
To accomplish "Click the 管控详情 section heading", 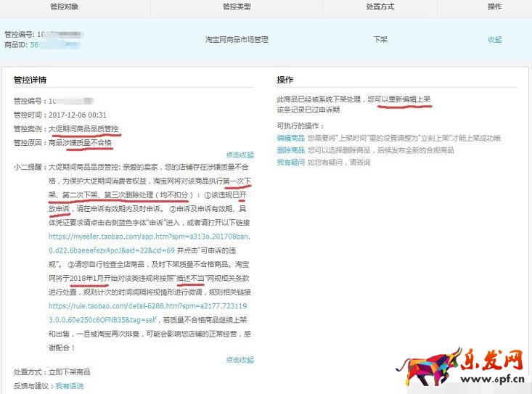I will pos(30,79).
